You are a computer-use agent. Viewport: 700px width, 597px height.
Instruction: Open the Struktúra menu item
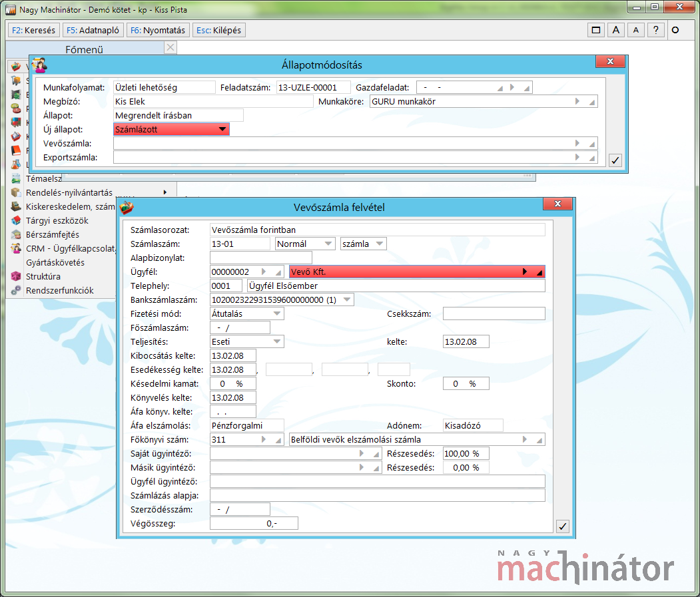point(43,276)
